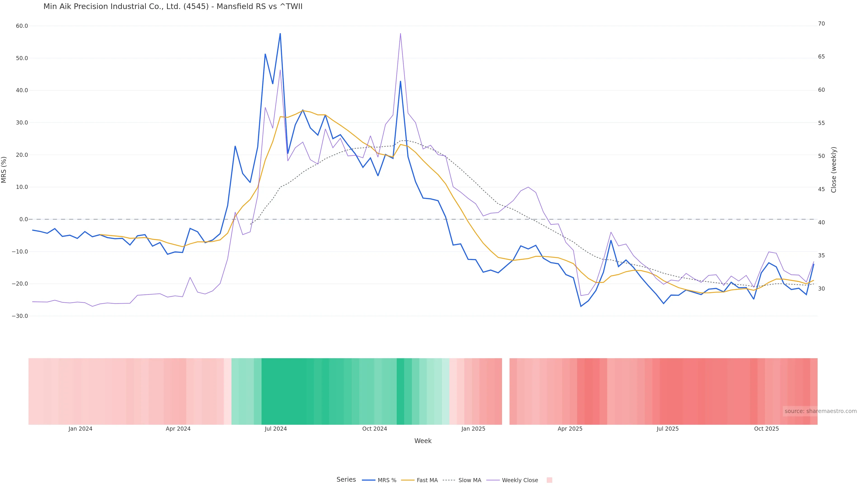
Task: Click the blue MRS legend line marker
Action: (369, 480)
